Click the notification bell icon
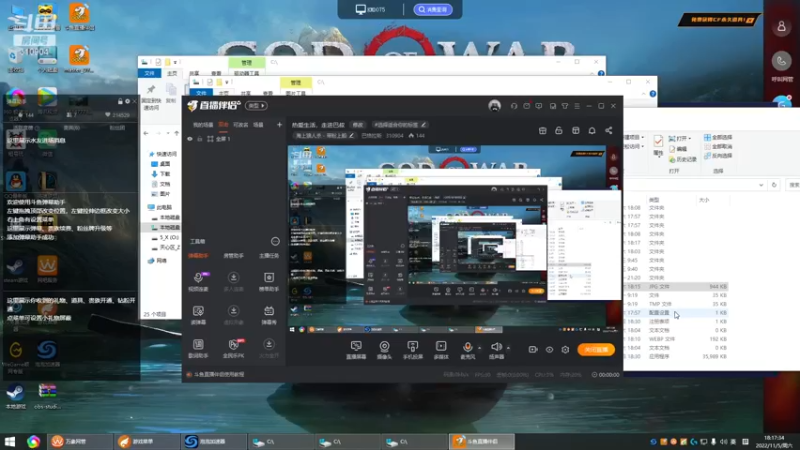 (592, 131)
